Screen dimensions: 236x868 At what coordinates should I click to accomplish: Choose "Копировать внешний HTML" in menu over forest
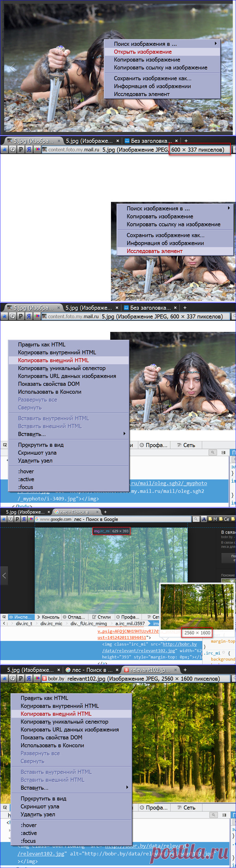[x=71, y=714]
